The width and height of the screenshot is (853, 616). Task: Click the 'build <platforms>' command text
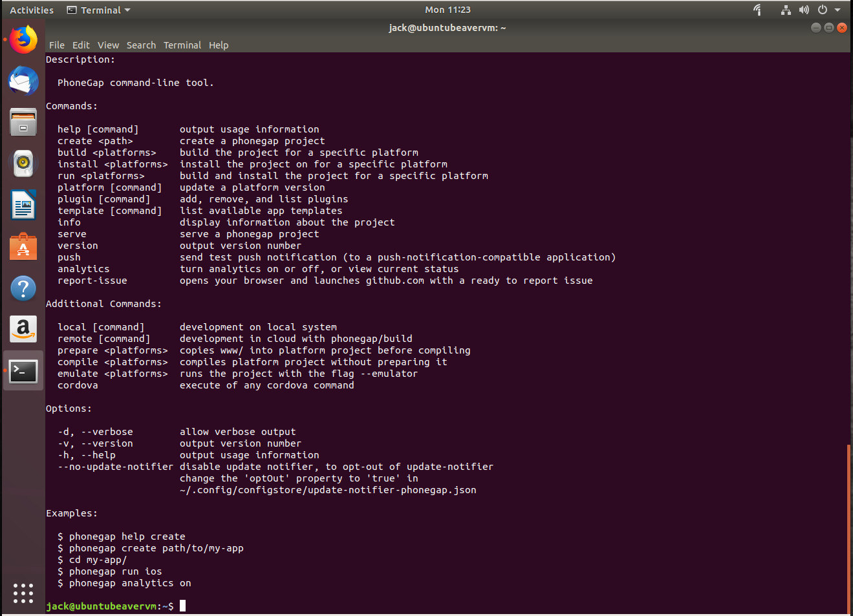pyautogui.click(x=107, y=153)
